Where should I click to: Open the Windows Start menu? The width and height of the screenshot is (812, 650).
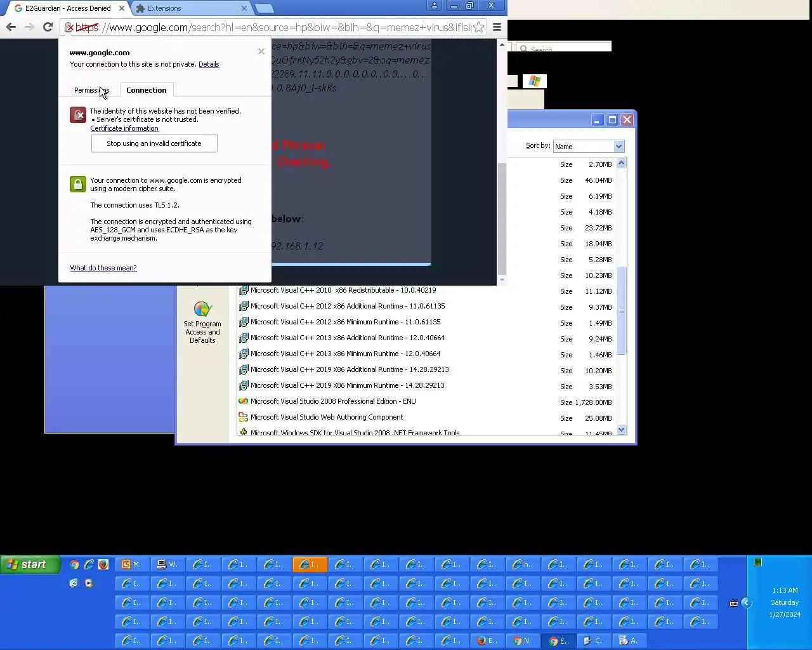(30, 564)
